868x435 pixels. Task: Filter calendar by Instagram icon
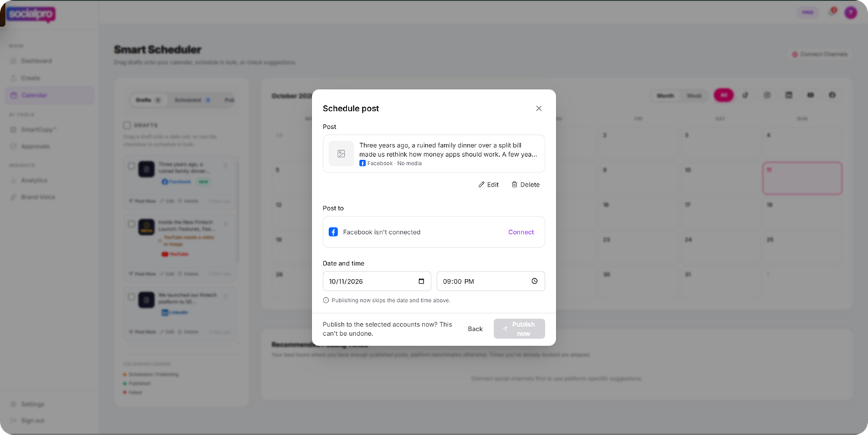coord(767,96)
